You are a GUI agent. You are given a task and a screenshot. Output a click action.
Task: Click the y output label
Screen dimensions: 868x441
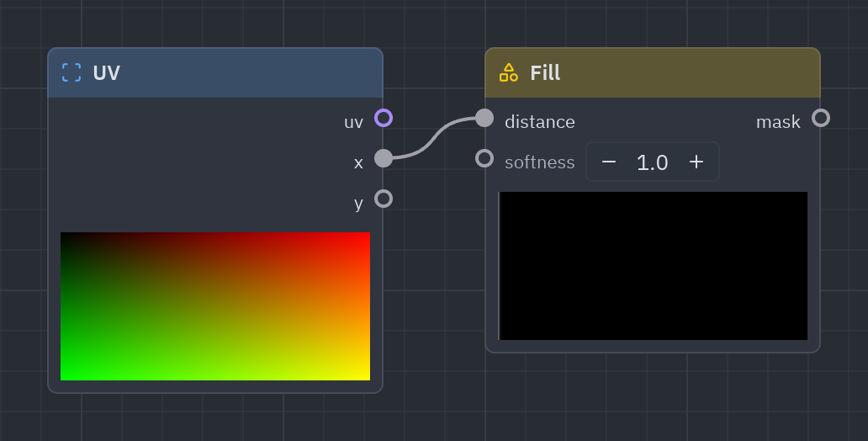(358, 204)
